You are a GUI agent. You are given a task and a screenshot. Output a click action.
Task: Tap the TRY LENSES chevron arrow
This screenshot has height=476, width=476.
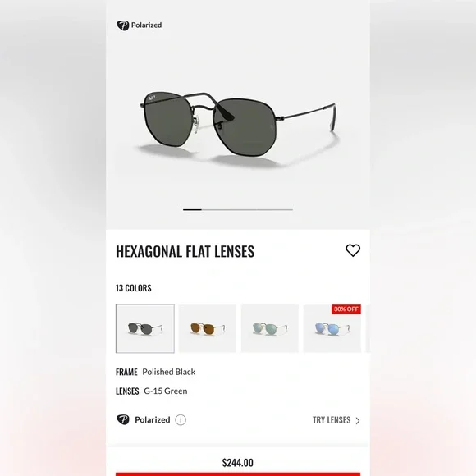pyautogui.click(x=358, y=421)
